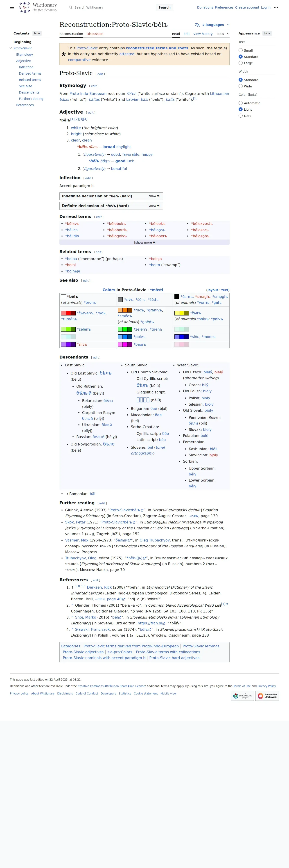The image size is (289, 868).
Task: Edit the Descendants section
Action: pyautogui.click(x=96, y=358)
